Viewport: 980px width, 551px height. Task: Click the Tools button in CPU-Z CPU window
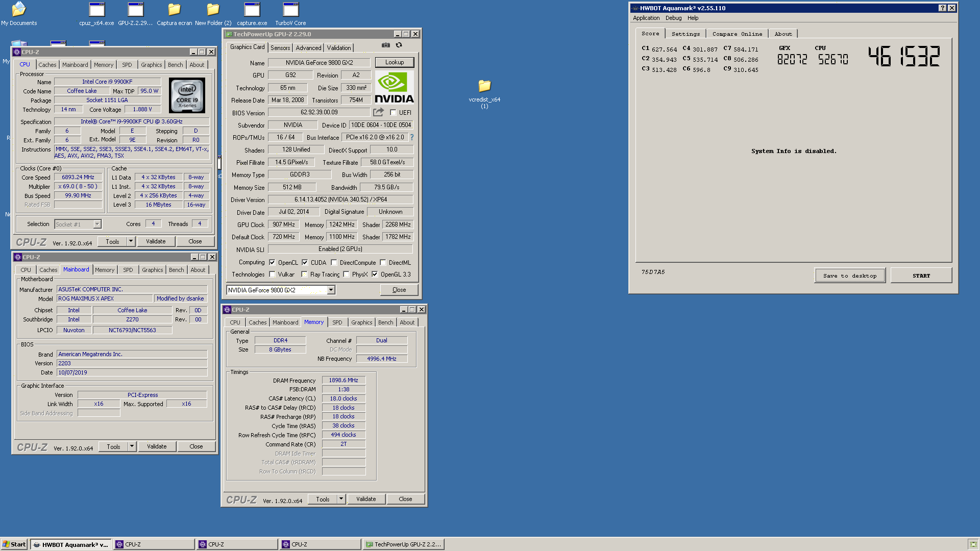(x=113, y=242)
